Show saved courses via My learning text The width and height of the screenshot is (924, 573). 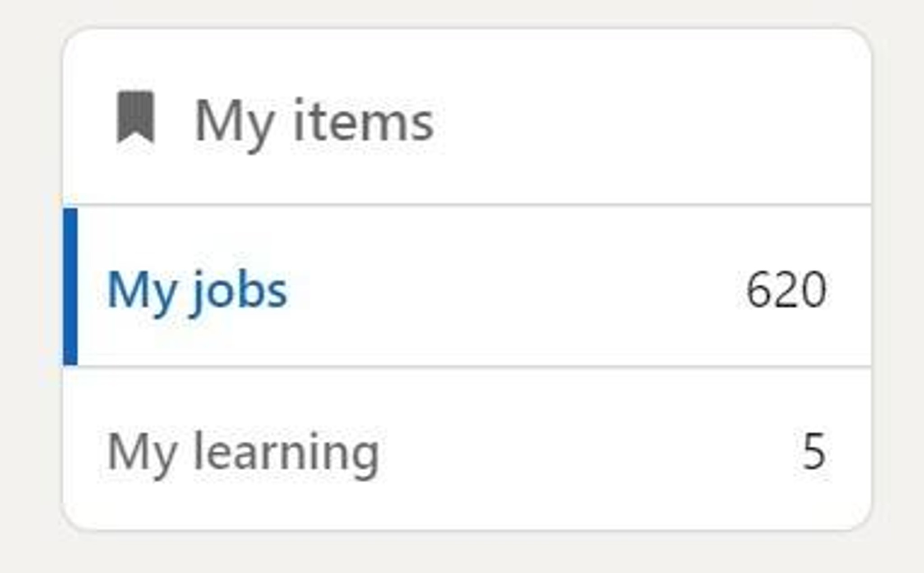[x=243, y=452]
